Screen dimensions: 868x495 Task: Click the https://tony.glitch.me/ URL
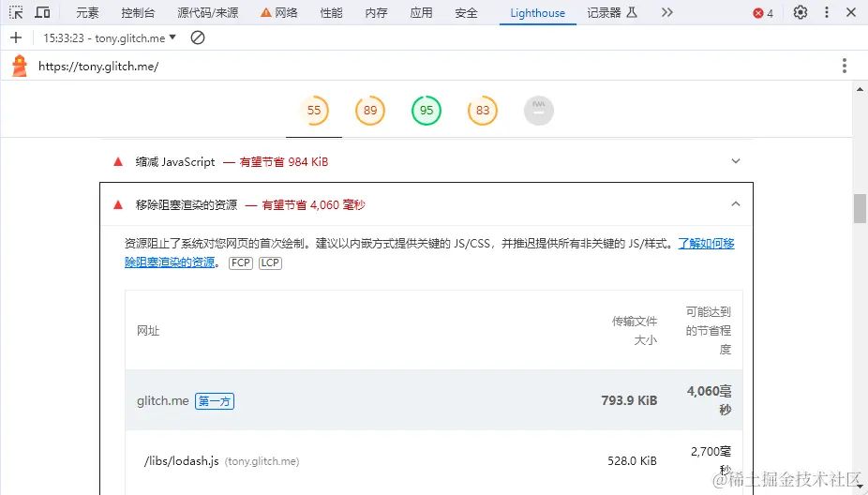point(98,67)
